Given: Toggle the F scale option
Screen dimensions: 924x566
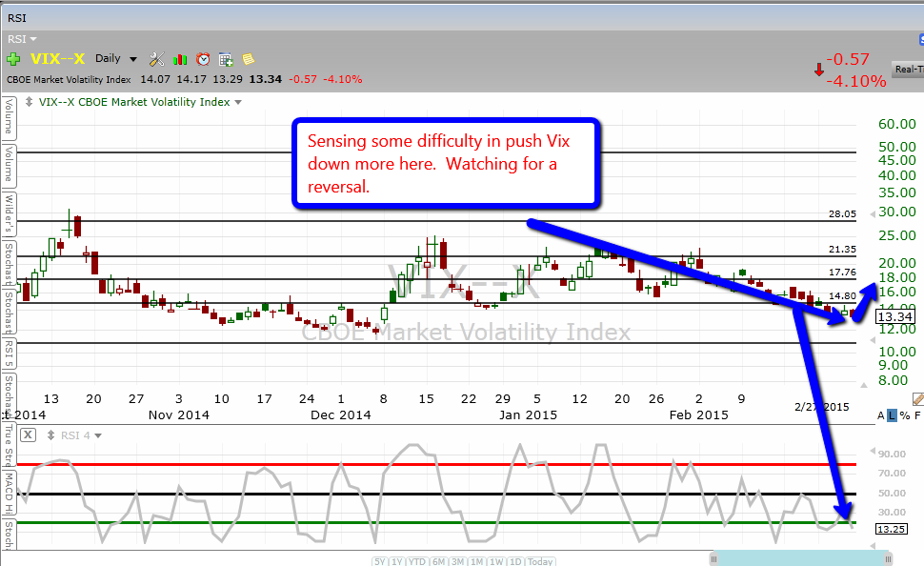Looking at the screenshot, I should (917, 415).
